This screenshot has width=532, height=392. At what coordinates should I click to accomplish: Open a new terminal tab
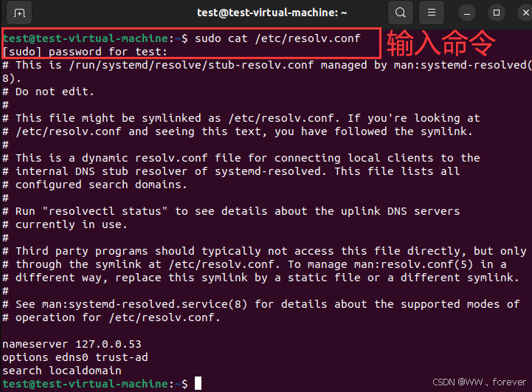19,13
